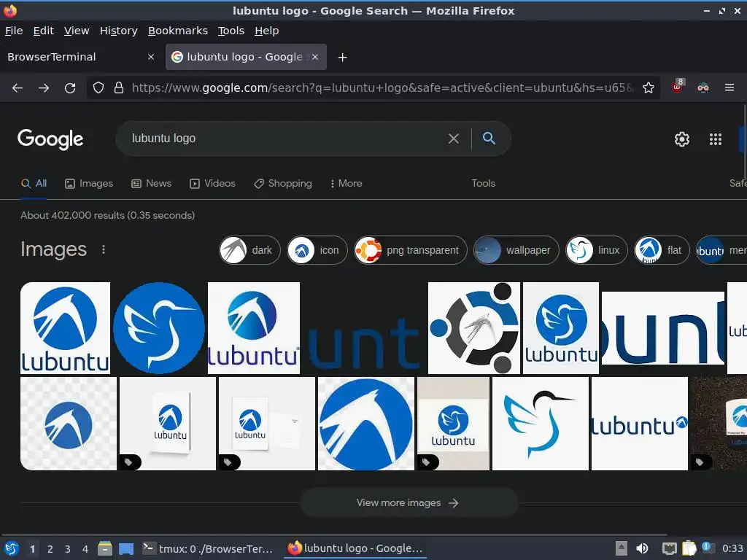Open the Ubuntu-style ring logo image
747x560 pixels.
[474, 328]
